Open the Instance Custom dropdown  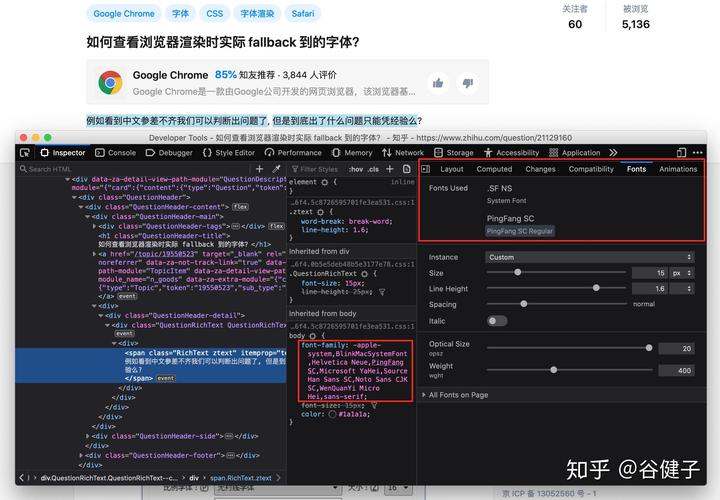tap(590, 257)
